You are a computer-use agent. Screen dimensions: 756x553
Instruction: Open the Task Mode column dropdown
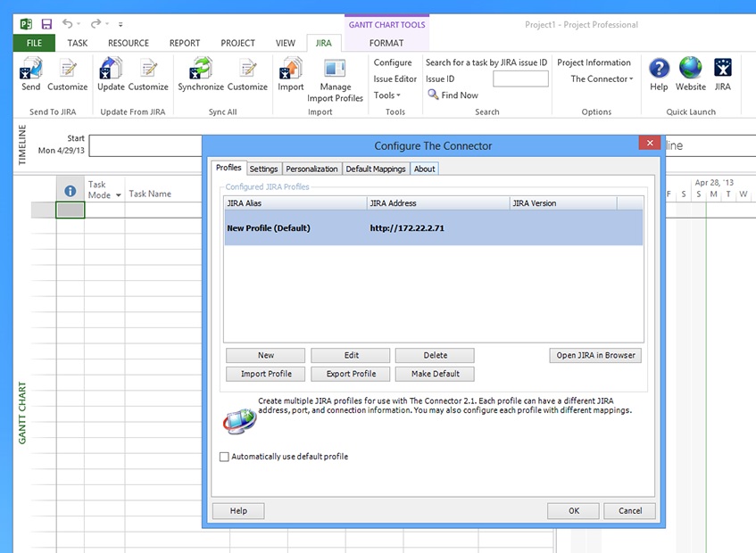118,195
